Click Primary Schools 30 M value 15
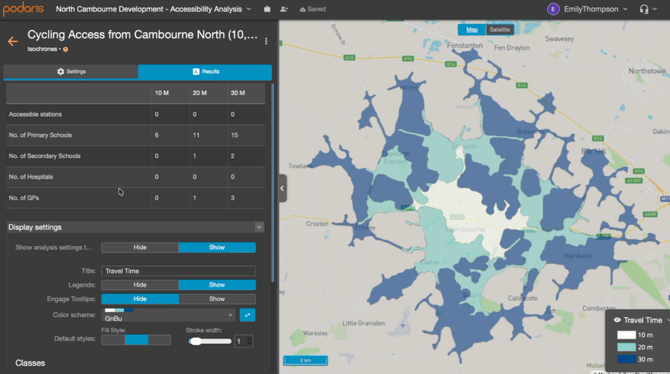This screenshot has width=670, height=374. [x=234, y=135]
